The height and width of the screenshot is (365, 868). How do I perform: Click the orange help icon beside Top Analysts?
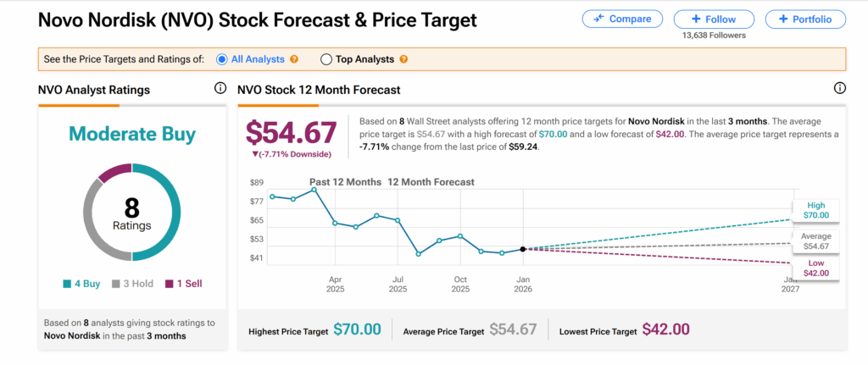point(403,59)
